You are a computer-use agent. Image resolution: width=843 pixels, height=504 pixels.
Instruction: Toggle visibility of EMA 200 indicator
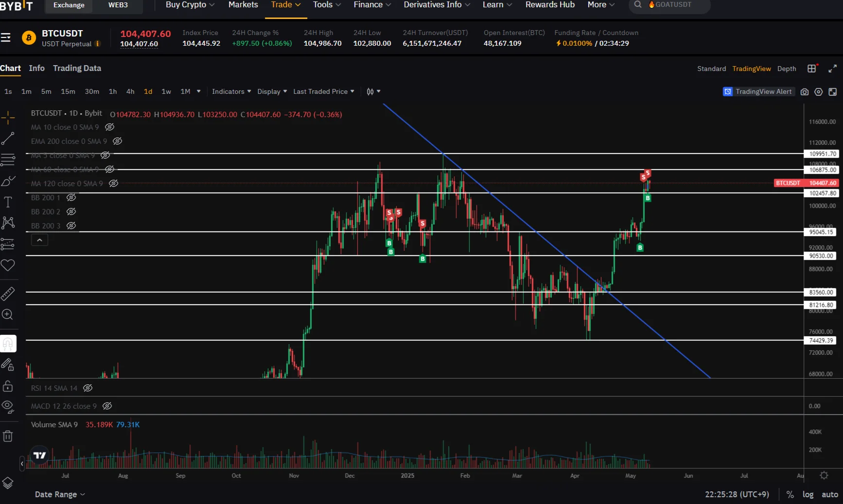117,141
